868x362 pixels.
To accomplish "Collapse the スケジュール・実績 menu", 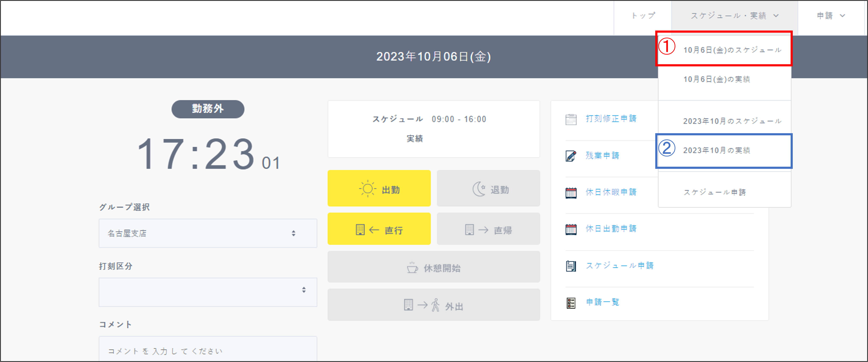I will (734, 16).
